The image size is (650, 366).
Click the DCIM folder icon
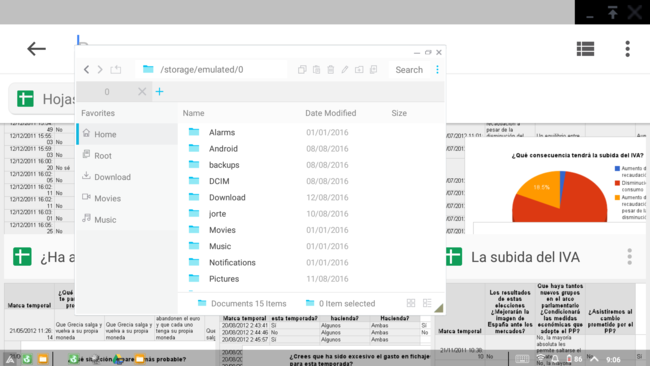[194, 180]
